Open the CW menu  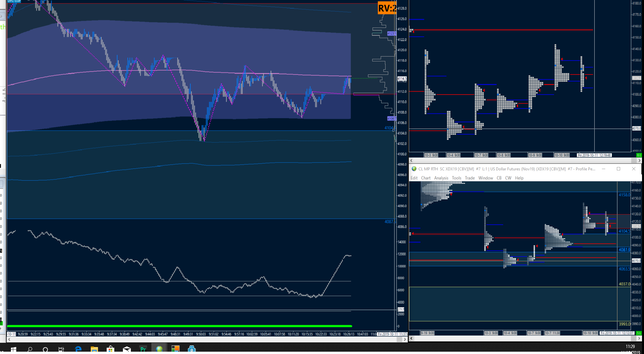[x=508, y=178]
